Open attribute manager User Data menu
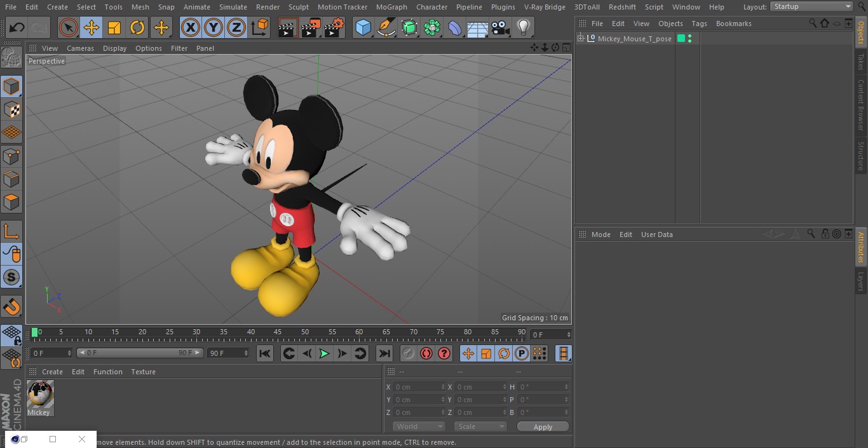Screen dimensions: 868x448 click(657, 234)
